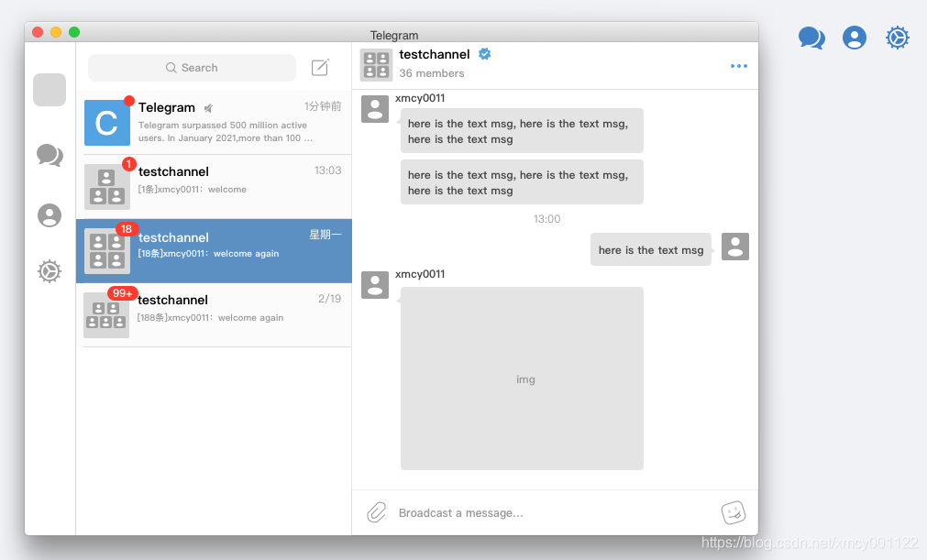Click the 18 unread badge
Image resolution: width=927 pixels, height=560 pixels.
point(127,229)
